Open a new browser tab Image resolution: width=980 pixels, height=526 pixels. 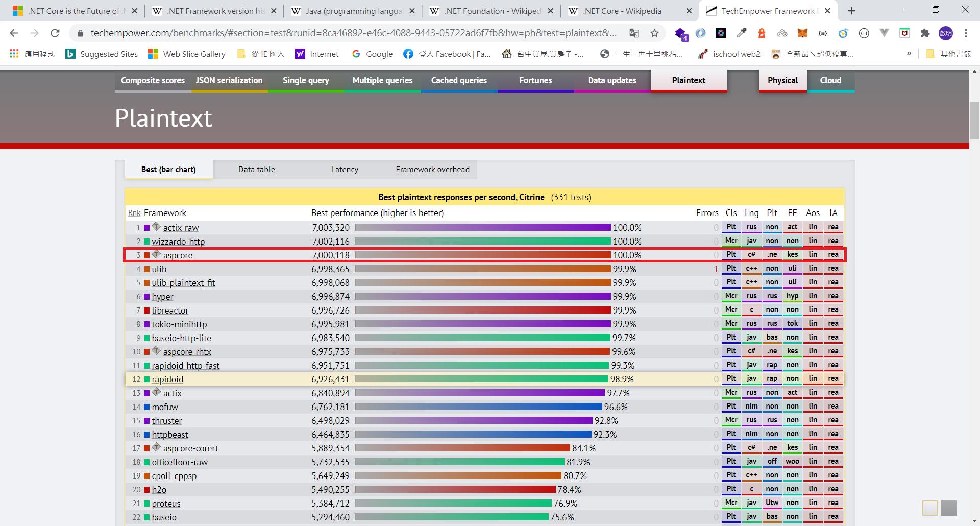(x=851, y=11)
